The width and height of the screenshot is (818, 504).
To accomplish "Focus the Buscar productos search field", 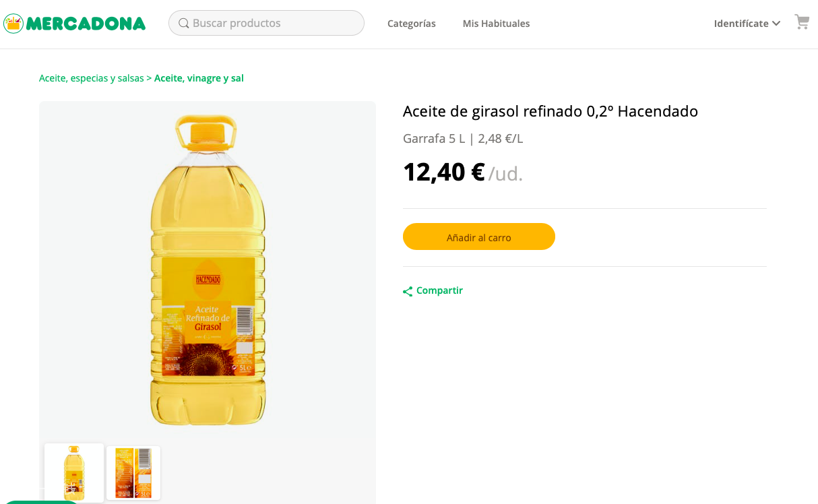I will [x=266, y=23].
